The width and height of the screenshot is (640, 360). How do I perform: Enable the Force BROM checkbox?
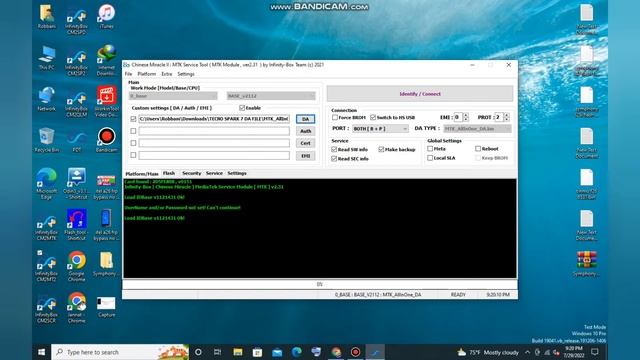[x=335, y=117]
